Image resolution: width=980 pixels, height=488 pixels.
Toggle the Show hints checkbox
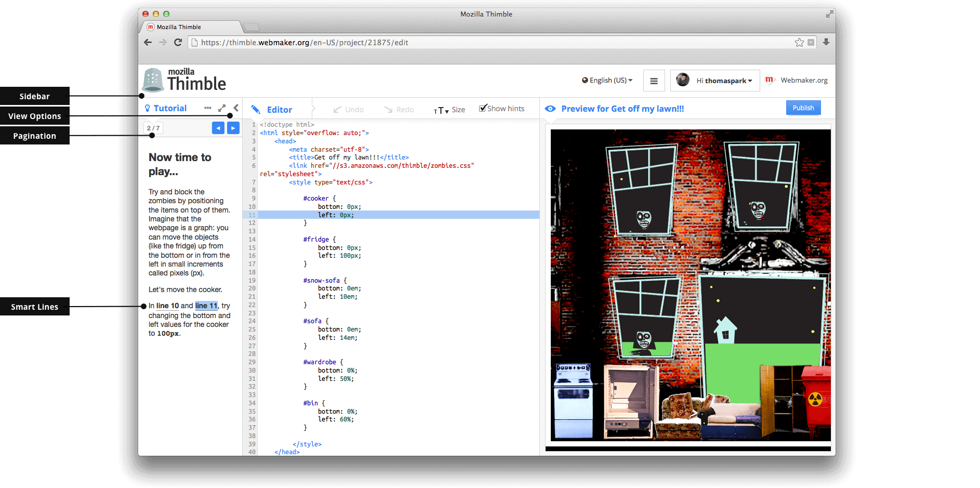tap(483, 108)
